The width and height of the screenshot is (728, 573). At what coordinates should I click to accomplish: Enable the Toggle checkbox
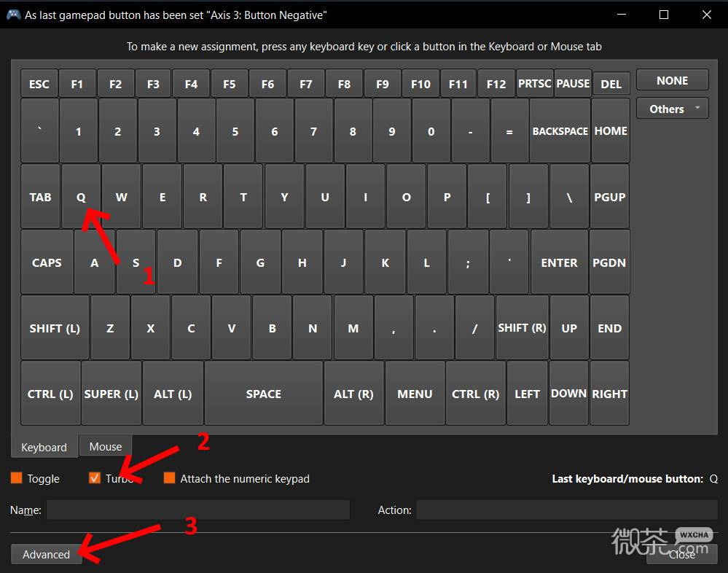tap(16, 478)
